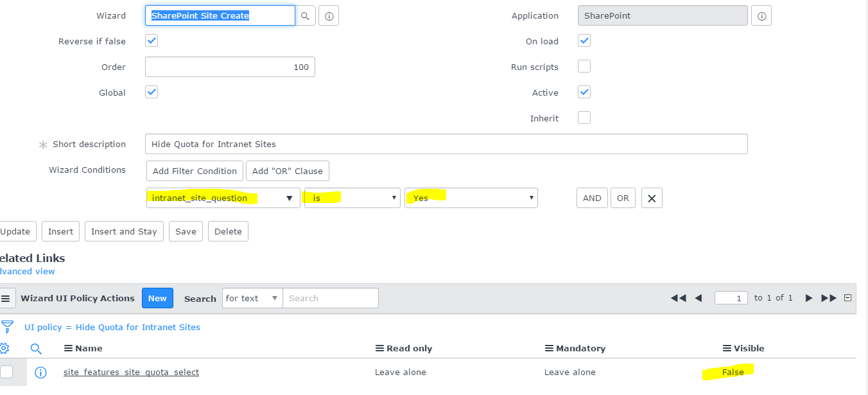Image resolution: width=868 pixels, height=395 pixels.
Task: Collapse the Wizard UI Policy Actions list
Action: (x=847, y=298)
